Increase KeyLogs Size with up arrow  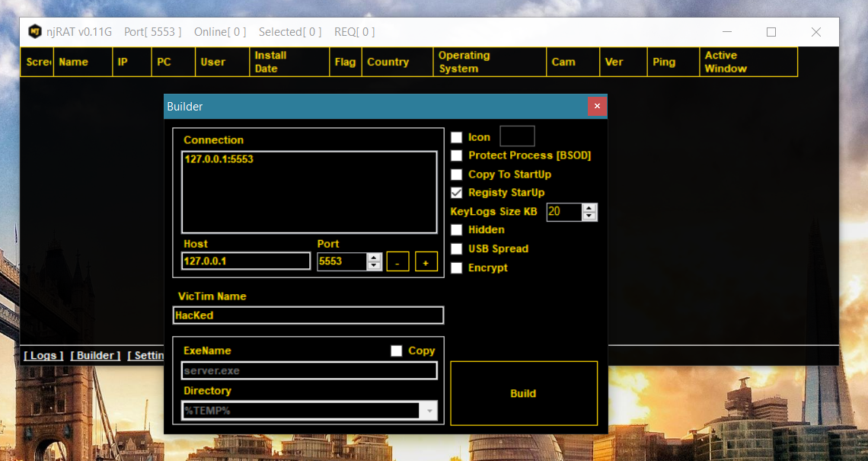click(x=589, y=208)
